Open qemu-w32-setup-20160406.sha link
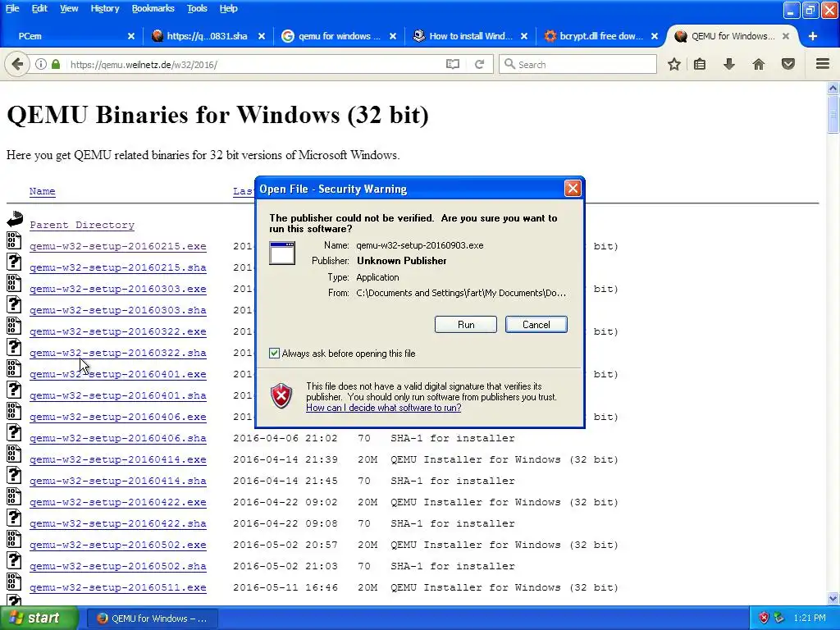Screen dimensions: 840x630 tap(118, 438)
